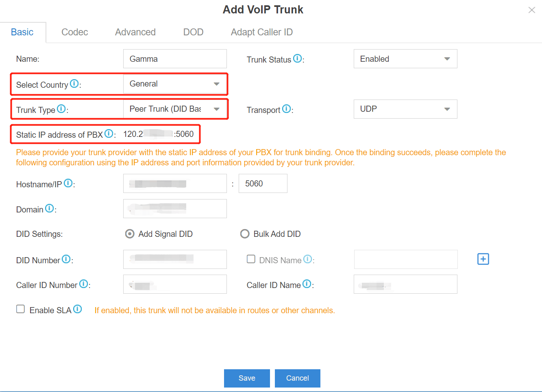The image size is (542, 392).
Task: Click the Cancel button
Action: (x=297, y=378)
